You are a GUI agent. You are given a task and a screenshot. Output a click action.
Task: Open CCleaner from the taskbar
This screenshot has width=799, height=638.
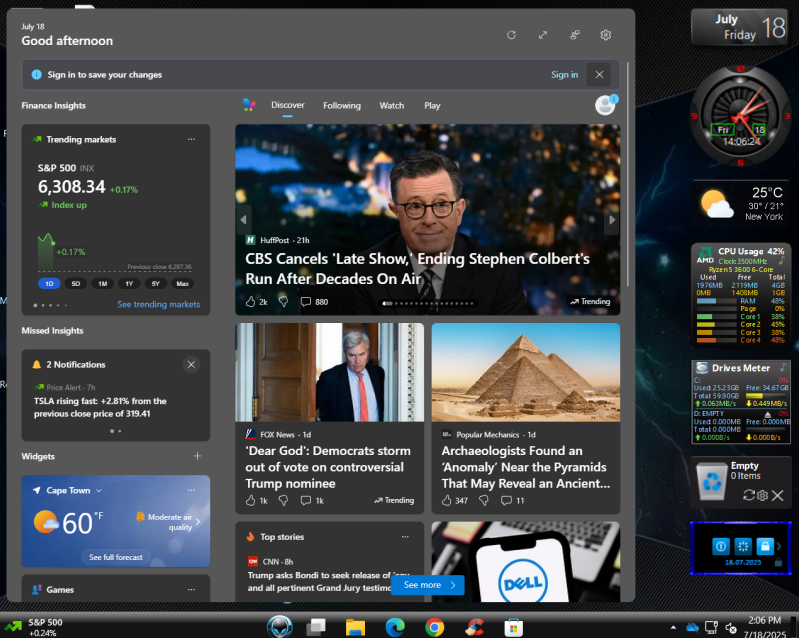pos(474,627)
